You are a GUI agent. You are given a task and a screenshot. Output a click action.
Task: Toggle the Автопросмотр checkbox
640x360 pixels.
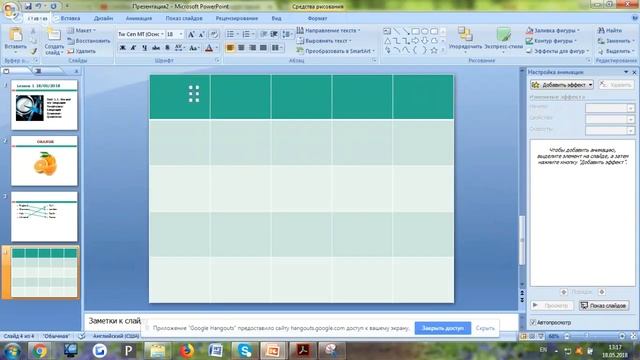point(533,322)
